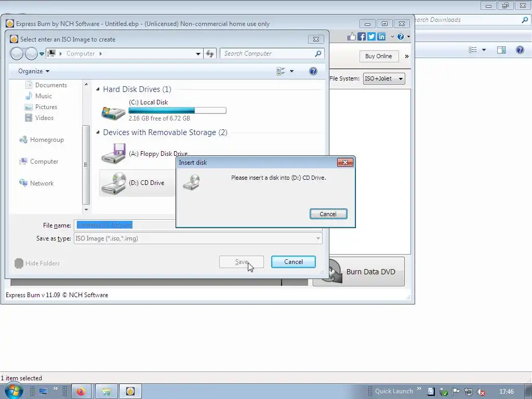Screen dimensions: 532x399
Task: Select the (D:) CD Drive item
Action: tap(137, 183)
